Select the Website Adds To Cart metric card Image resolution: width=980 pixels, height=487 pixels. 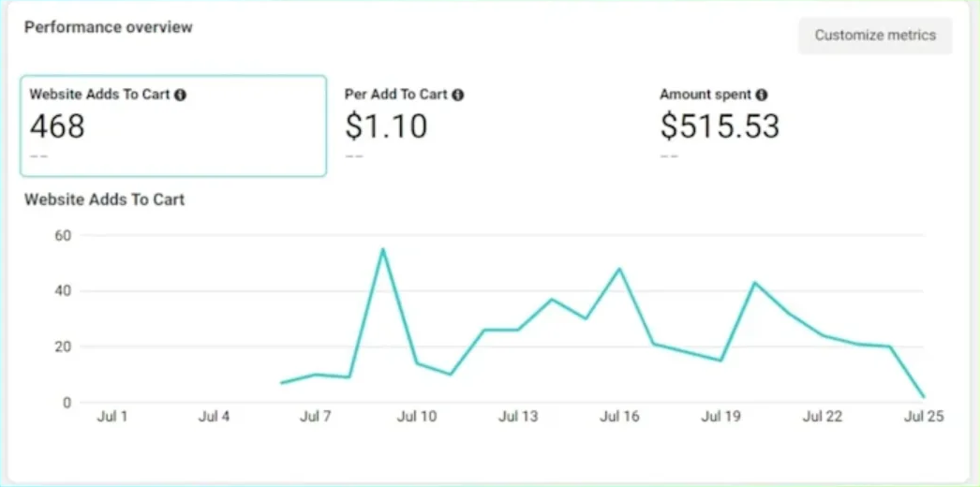pyautogui.click(x=173, y=126)
